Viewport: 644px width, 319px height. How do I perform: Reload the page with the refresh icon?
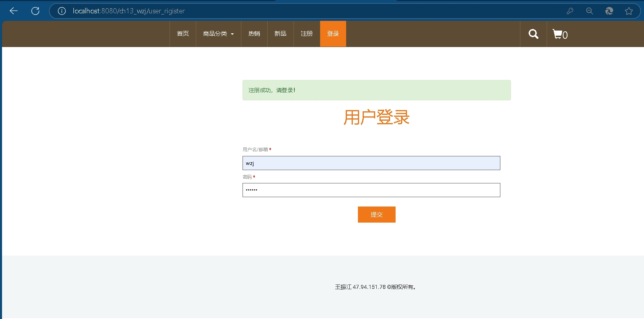click(x=35, y=11)
